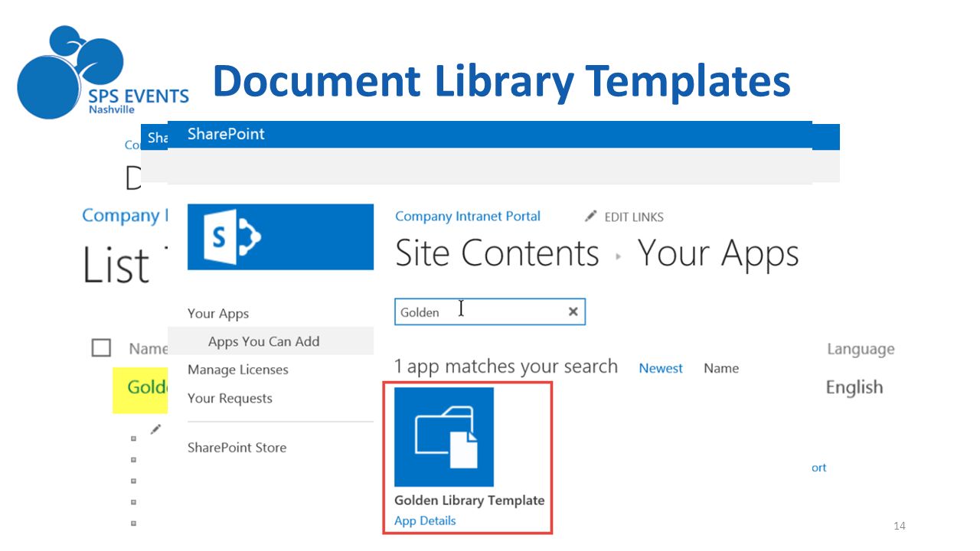Go to Company Intranet Portal link
980x551 pixels.
(468, 217)
